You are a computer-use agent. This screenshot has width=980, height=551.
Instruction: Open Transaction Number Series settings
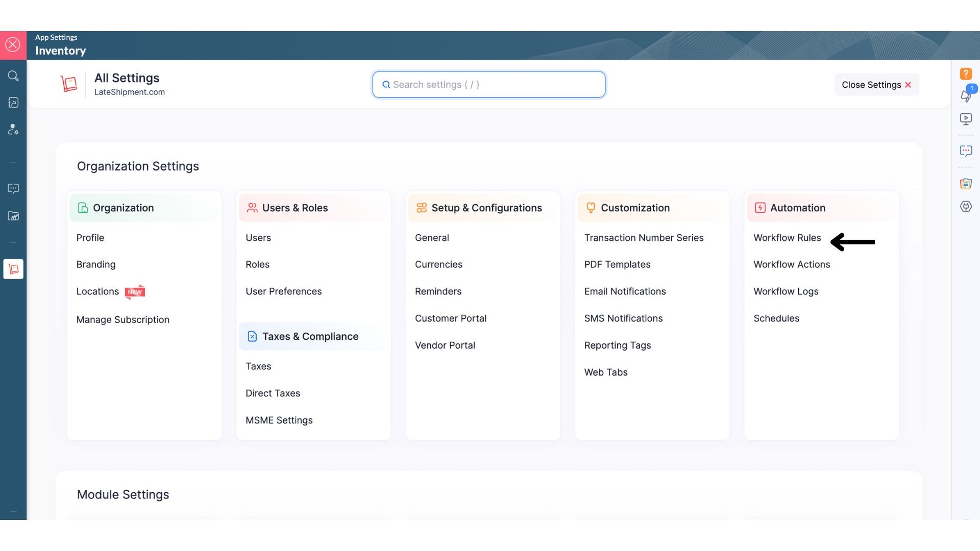pos(644,238)
